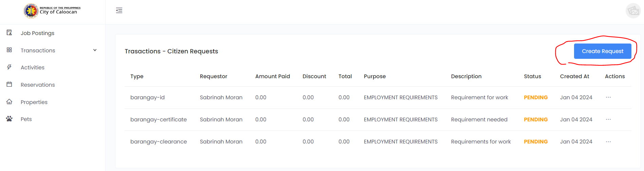Collapse sidebar using the menu fold icon
The height and width of the screenshot is (171, 644).
[119, 11]
